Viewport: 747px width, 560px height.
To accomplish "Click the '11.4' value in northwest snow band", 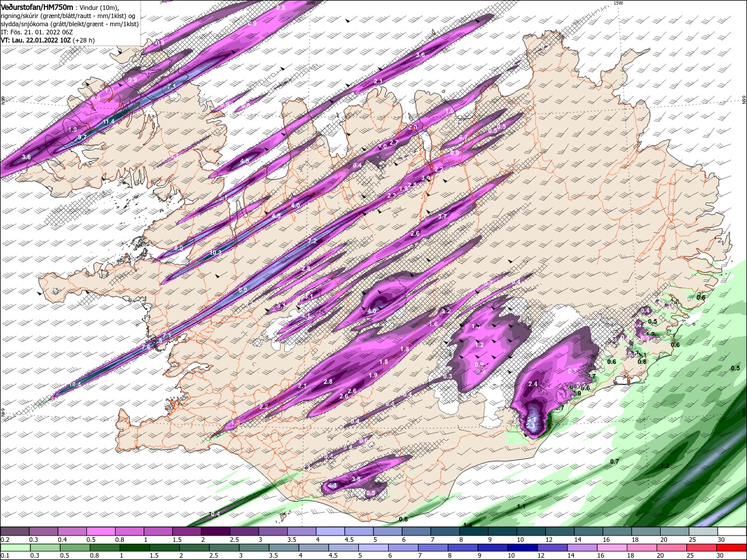I will [109, 121].
